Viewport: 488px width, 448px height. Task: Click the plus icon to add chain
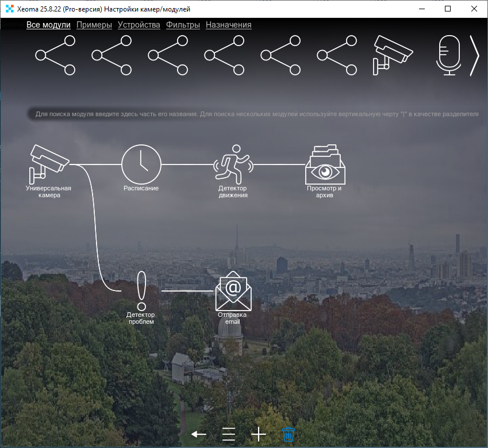[259, 434]
